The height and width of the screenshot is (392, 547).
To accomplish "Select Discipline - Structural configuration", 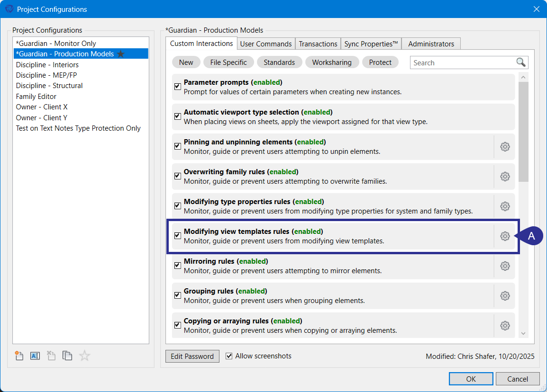I will pyautogui.click(x=49, y=86).
